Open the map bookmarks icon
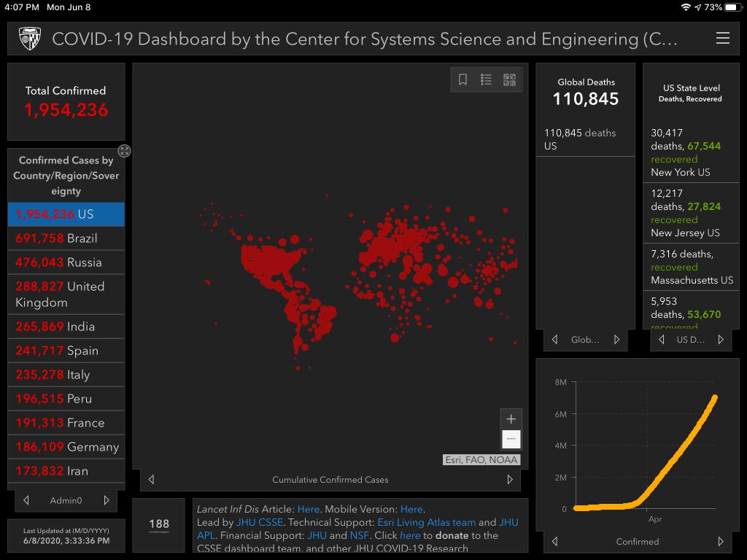The width and height of the screenshot is (747, 560). (462, 80)
